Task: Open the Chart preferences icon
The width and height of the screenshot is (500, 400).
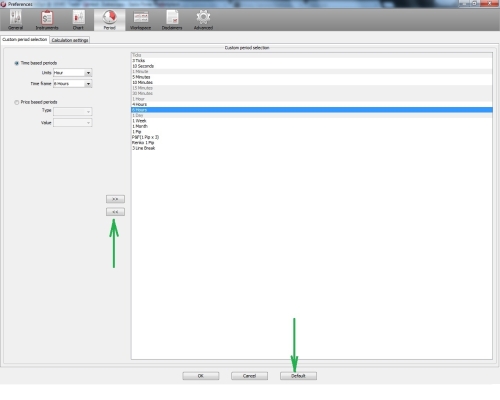Action: point(79,17)
